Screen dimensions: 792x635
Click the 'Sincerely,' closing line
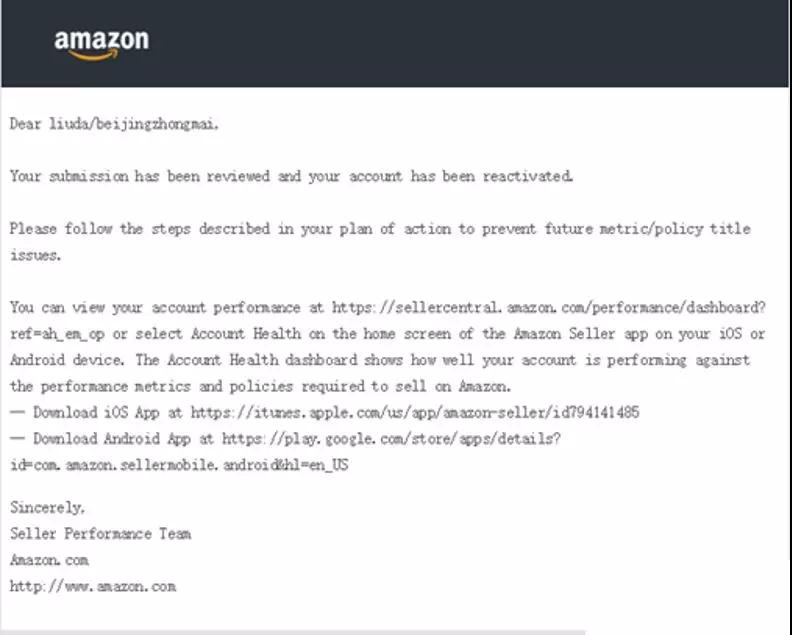pos(47,508)
